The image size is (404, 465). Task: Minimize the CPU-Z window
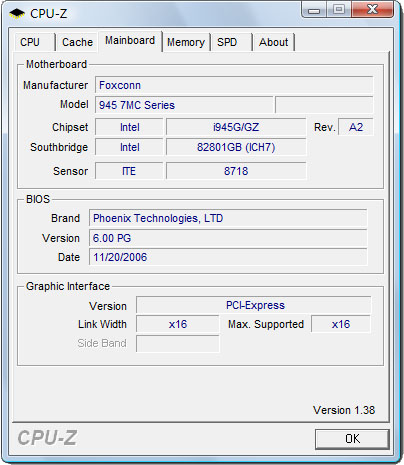click(x=314, y=9)
